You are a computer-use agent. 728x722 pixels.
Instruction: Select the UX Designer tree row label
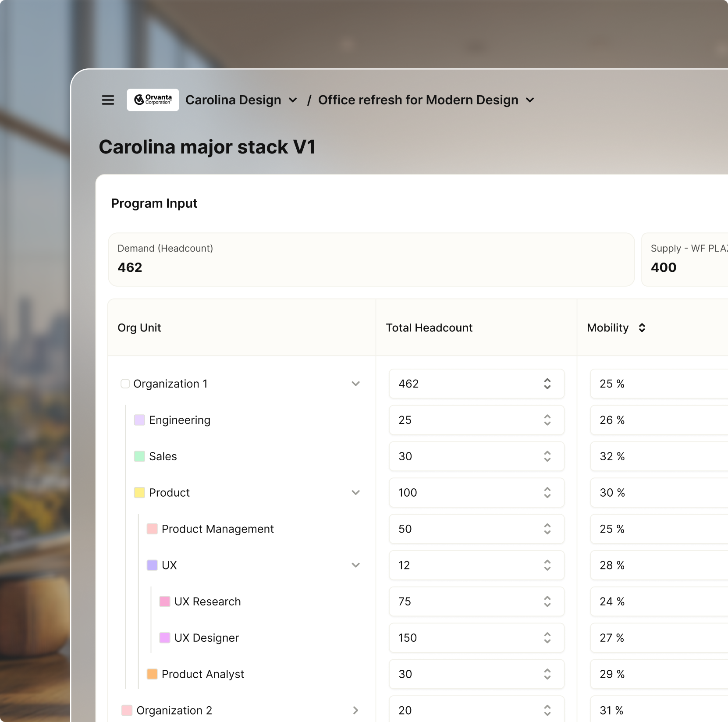click(x=207, y=638)
